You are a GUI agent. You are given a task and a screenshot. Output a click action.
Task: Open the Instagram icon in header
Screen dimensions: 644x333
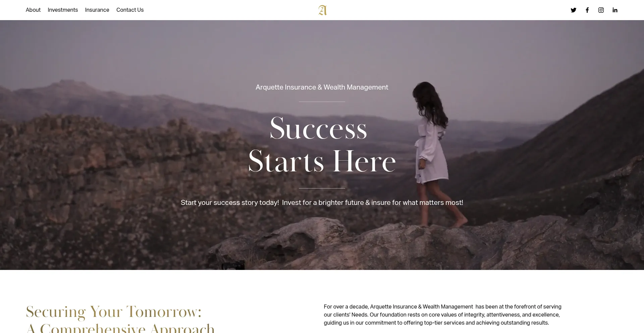point(601,10)
